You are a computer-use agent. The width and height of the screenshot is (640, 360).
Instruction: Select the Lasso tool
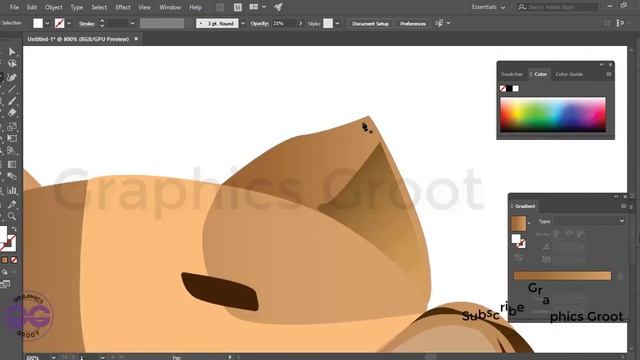(x=12, y=64)
